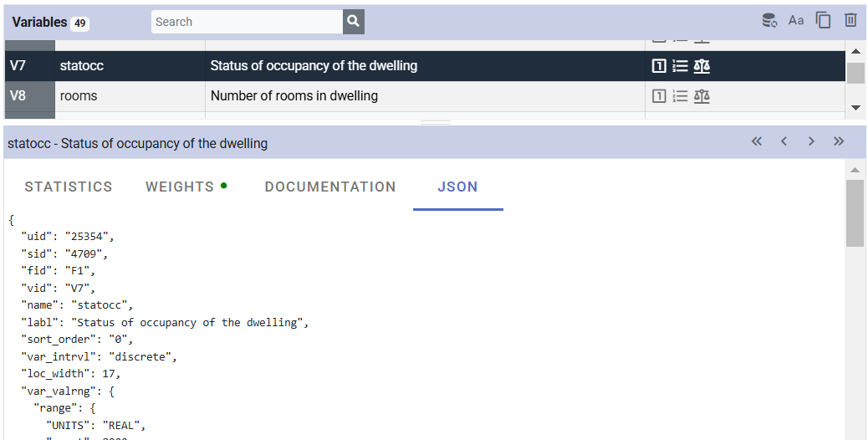This screenshot has width=868, height=440.
Task: Click the database refresh icon
Action: pos(769,21)
